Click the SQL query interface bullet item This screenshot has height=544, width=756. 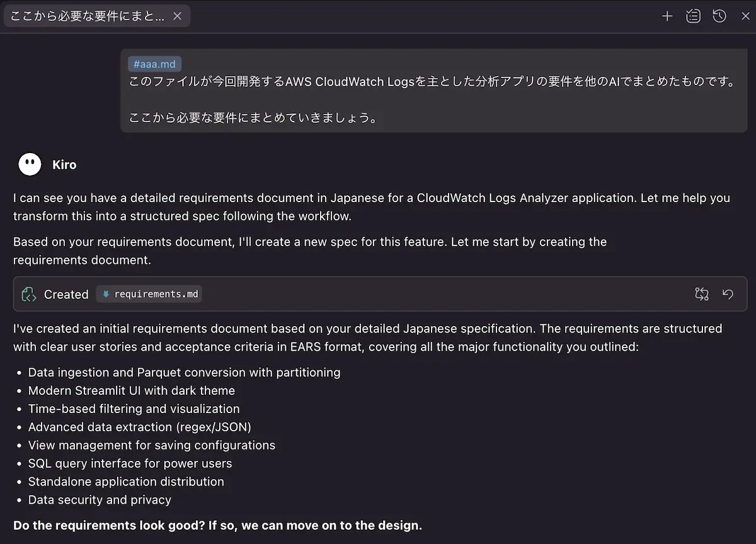tap(130, 463)
